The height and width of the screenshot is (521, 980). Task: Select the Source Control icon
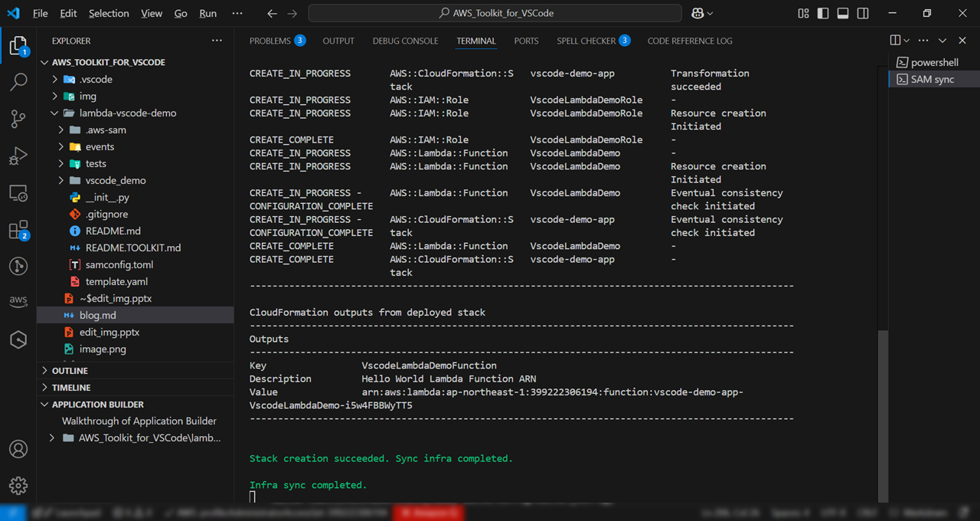pyautogui.click(x=18, y=119)
